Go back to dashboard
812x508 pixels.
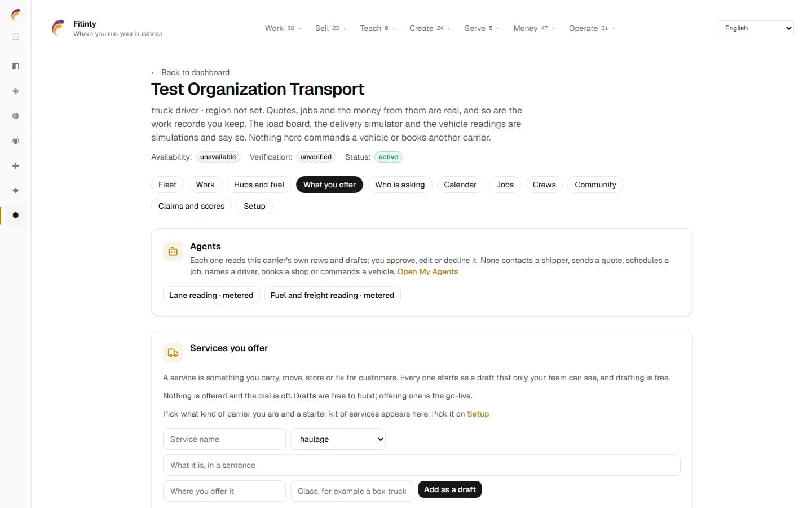(x=190, y=72)
